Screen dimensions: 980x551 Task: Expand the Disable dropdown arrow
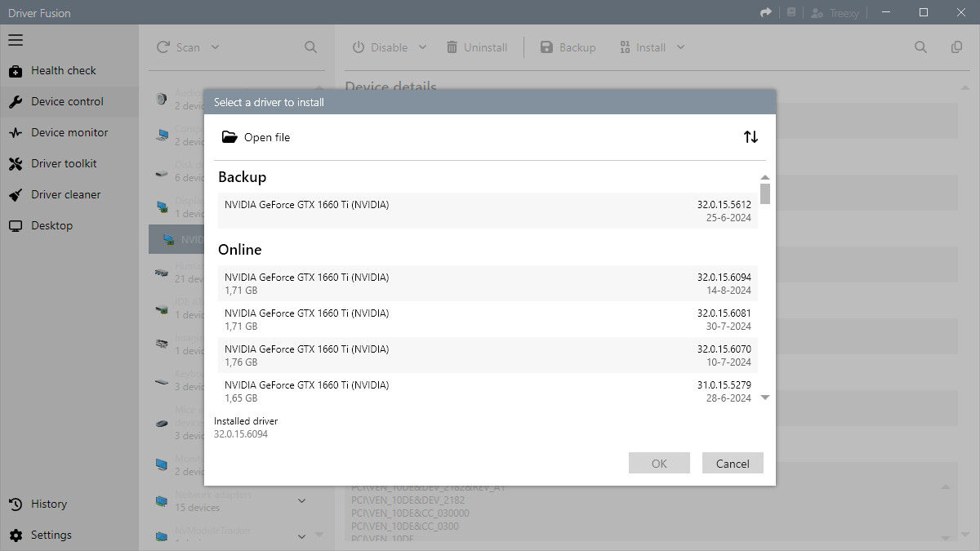[x=423, y=47]
